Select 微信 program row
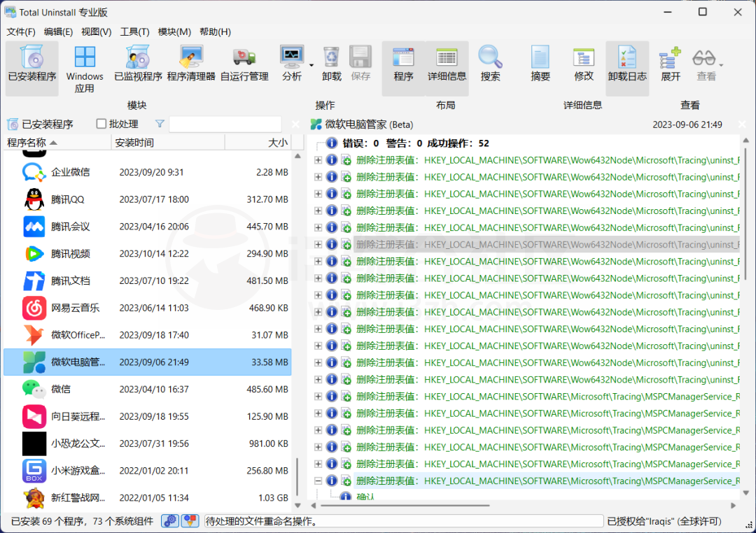This screenshot has width=756, height=533. 148,389
